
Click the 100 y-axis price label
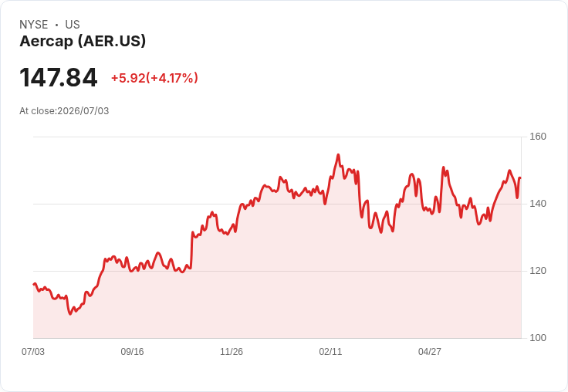(x=538, y=338)
